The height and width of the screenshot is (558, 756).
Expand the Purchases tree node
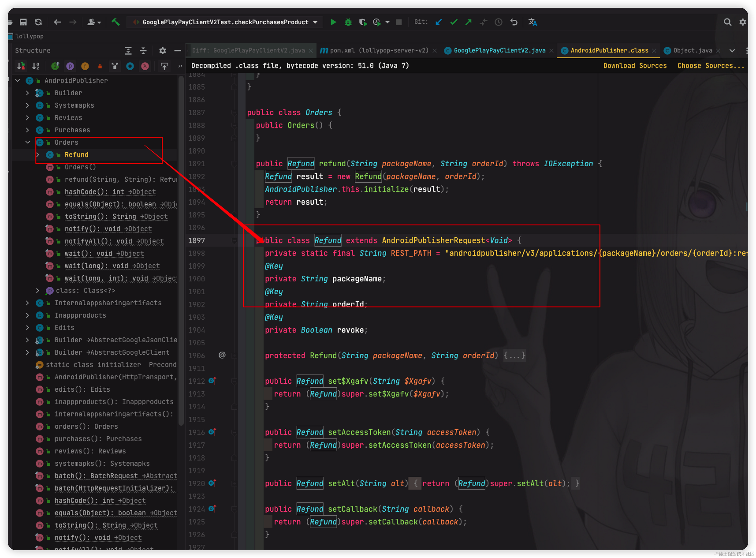[x=27, y=130]
